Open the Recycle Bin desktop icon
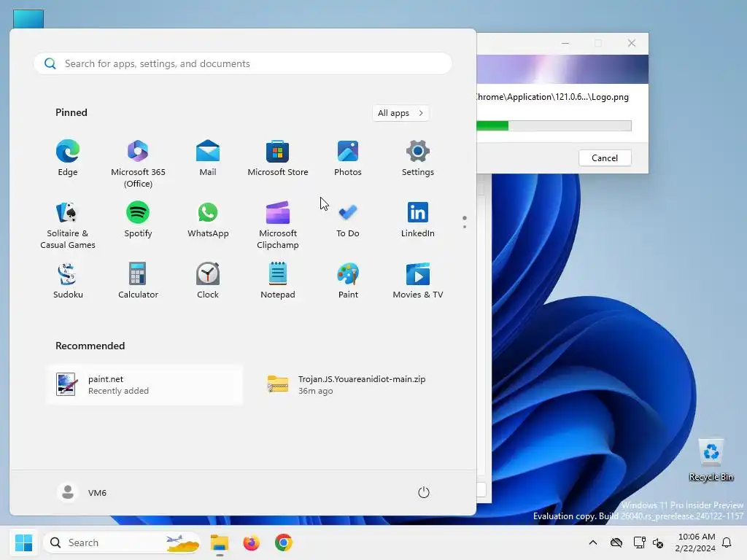 tap(711, 459)
